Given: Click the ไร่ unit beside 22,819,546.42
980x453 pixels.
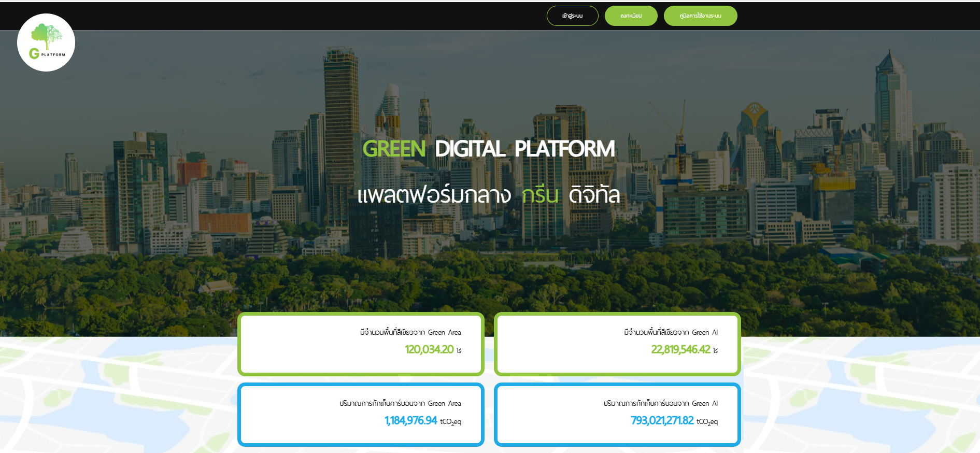Looking at the screenshot, I should pyautogui.click(x=715, y=351).
